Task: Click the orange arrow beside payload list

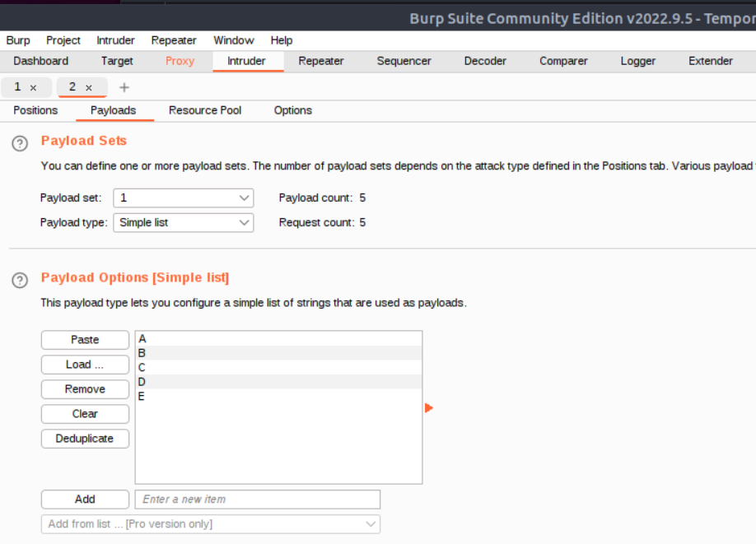Action: 429,408
